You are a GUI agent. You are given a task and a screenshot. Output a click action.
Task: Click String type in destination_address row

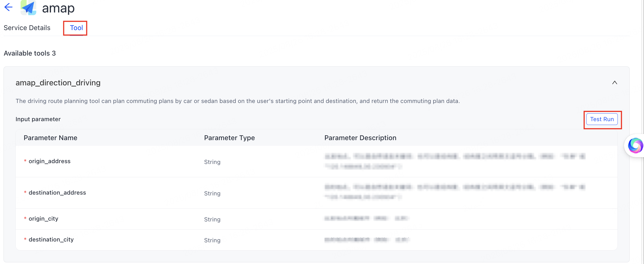[212, 194]
